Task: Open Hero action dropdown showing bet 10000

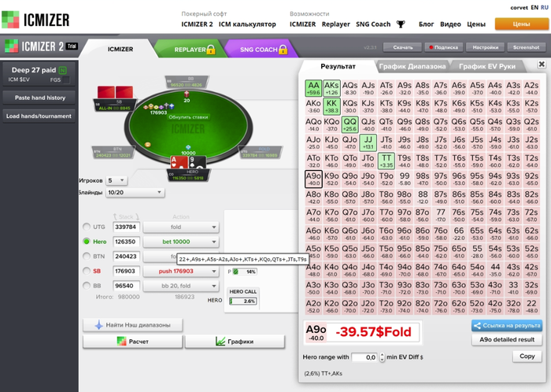Action: [x=181, y=242]
